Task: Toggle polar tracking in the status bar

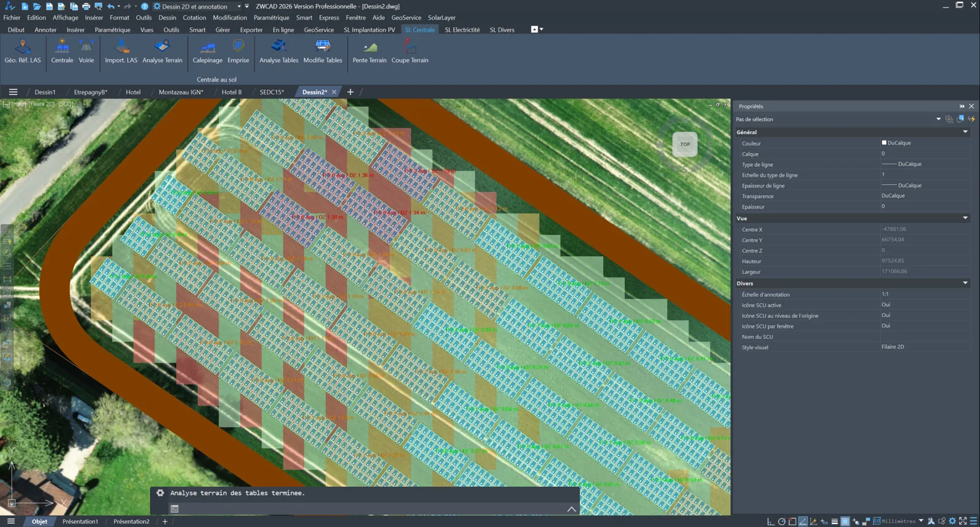Action: tap(782, 521)
